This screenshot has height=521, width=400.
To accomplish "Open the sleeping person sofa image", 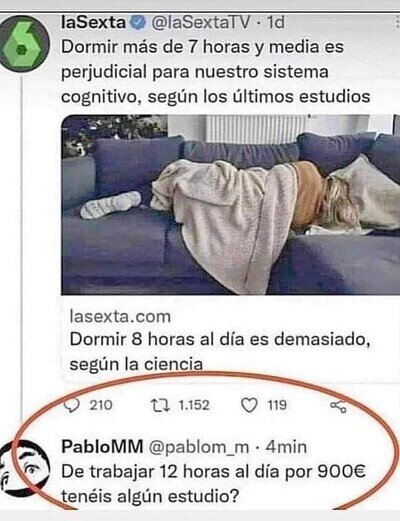I will click(x=231, y=204).
